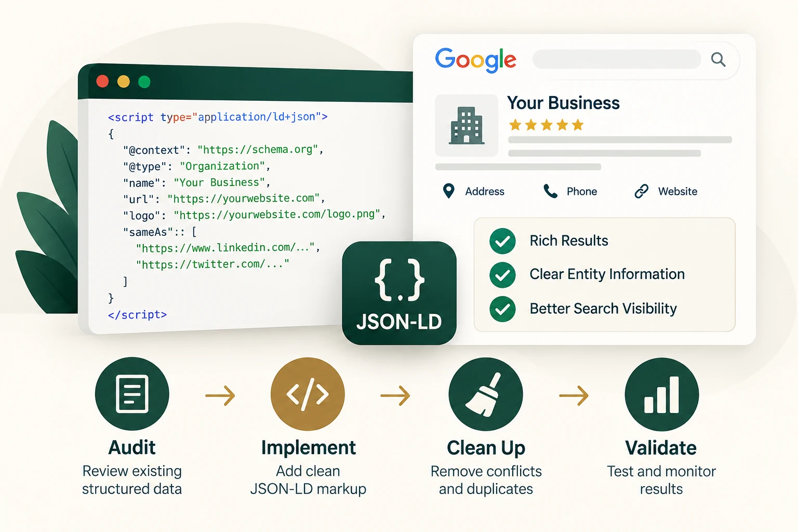Click the opening script tag code line
The height and width of the screenshot is (532, 798).
pos(218,117)
